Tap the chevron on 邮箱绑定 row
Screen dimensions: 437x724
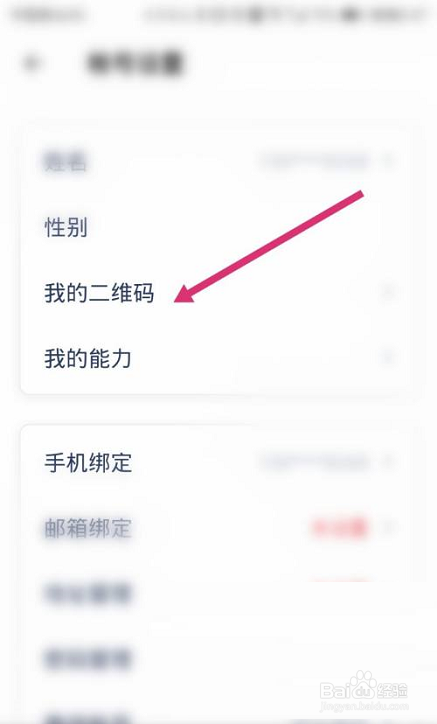(x=389, y=528)
